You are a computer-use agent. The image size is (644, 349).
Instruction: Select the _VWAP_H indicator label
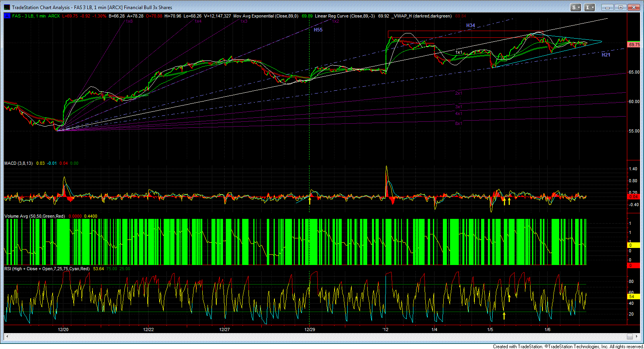pos(422,16)
